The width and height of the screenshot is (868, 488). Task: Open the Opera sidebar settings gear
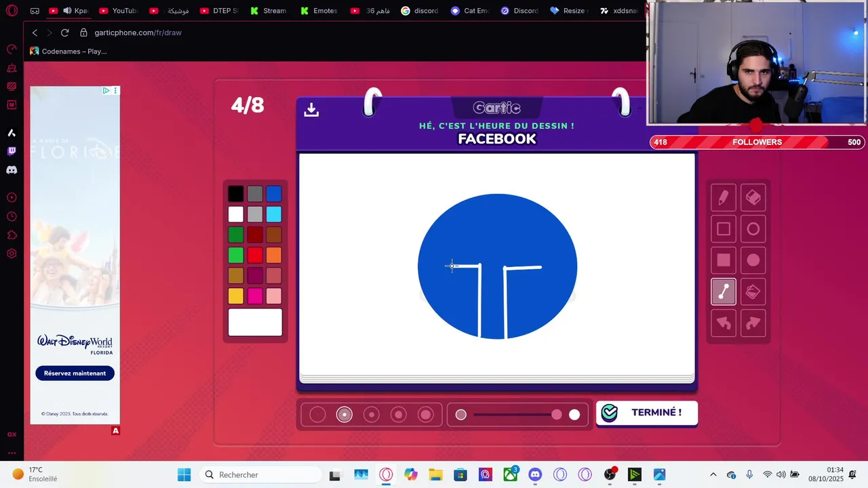(x=12, y=253)
